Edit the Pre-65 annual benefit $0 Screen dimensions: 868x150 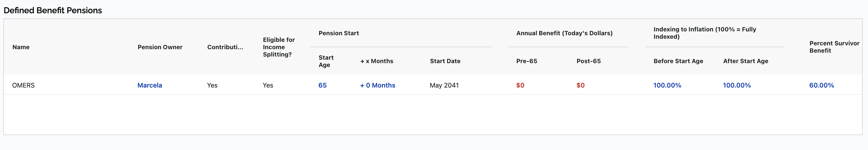(520, 85)
